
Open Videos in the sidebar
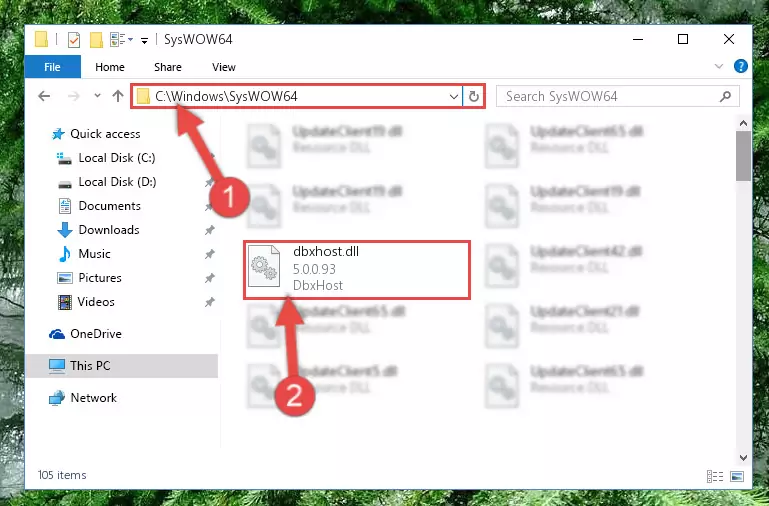[96, 302]
